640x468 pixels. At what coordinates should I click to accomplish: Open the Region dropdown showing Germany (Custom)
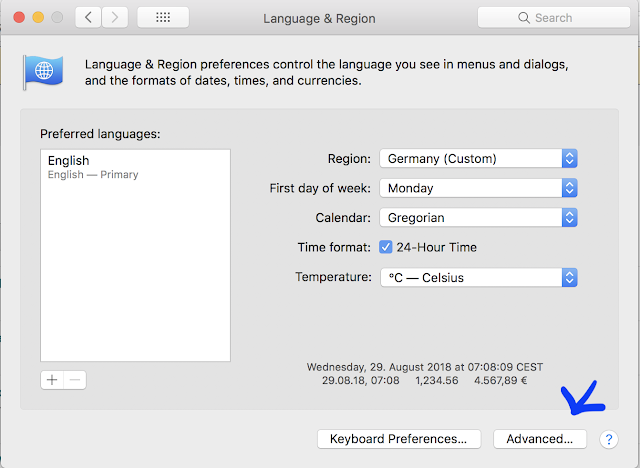(478, 158)
